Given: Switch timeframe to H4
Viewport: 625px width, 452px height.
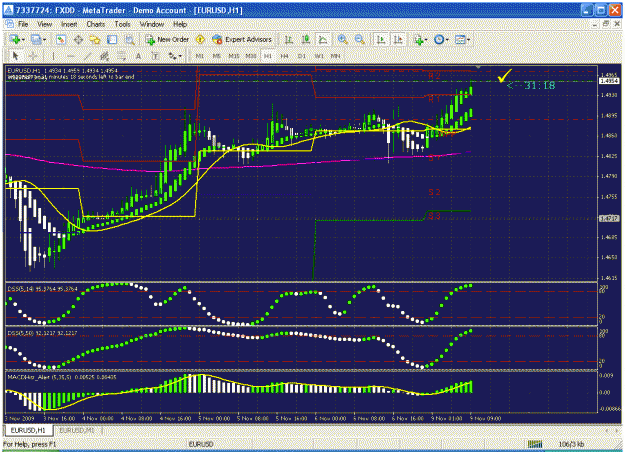Looking at the screenshot, I should (284, 56).
